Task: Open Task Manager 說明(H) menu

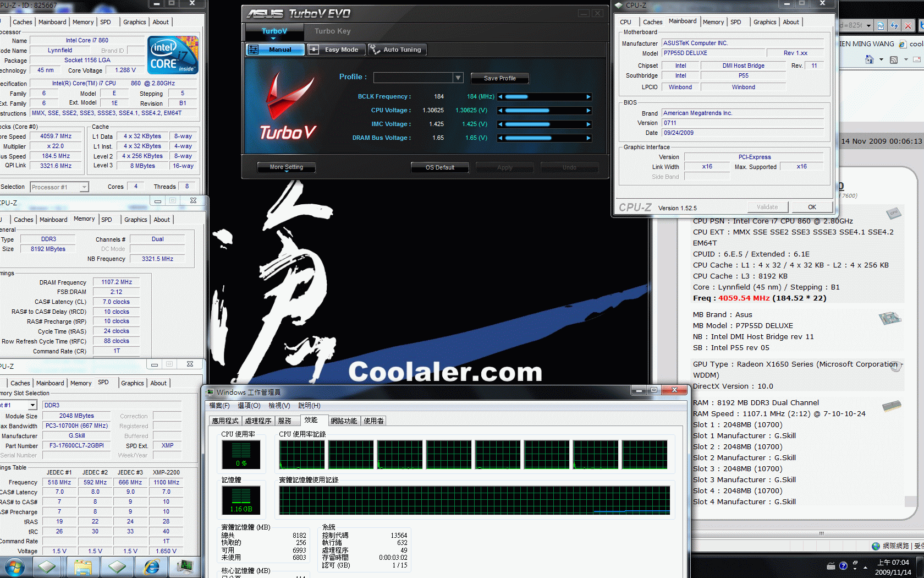Action: click(x=309, y=406)
